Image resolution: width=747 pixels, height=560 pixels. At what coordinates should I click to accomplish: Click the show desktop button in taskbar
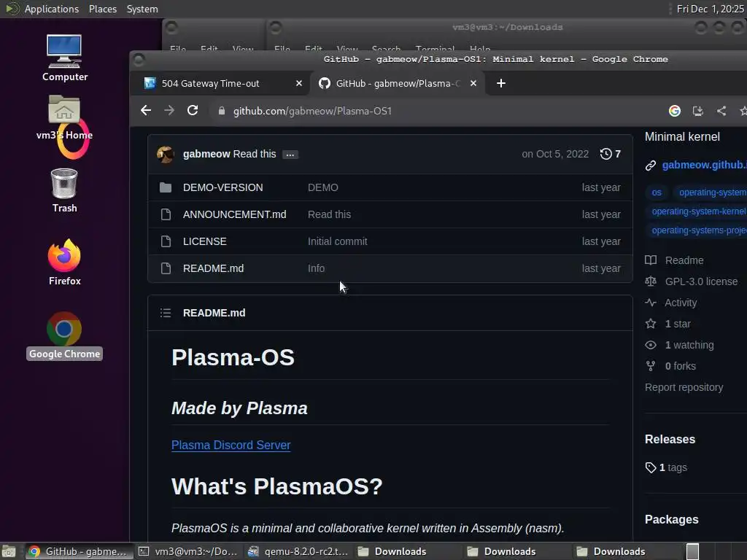8,551
